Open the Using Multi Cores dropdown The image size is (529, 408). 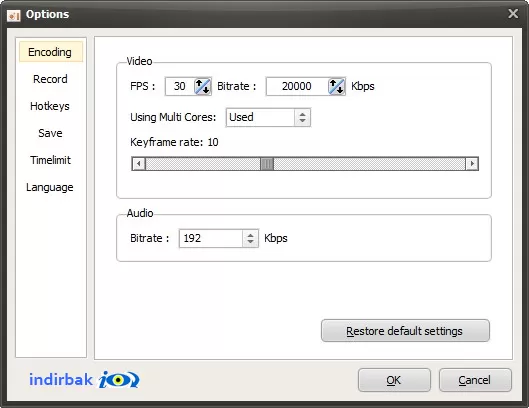coord(268,117)
